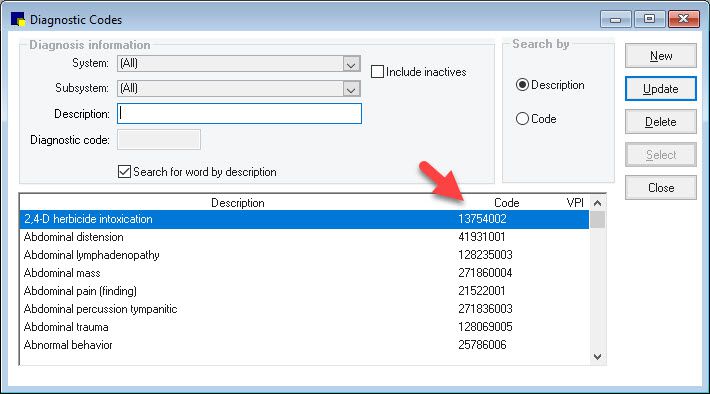Click the greyed-out Select button

pyautogui.click(x=661, y=155)
